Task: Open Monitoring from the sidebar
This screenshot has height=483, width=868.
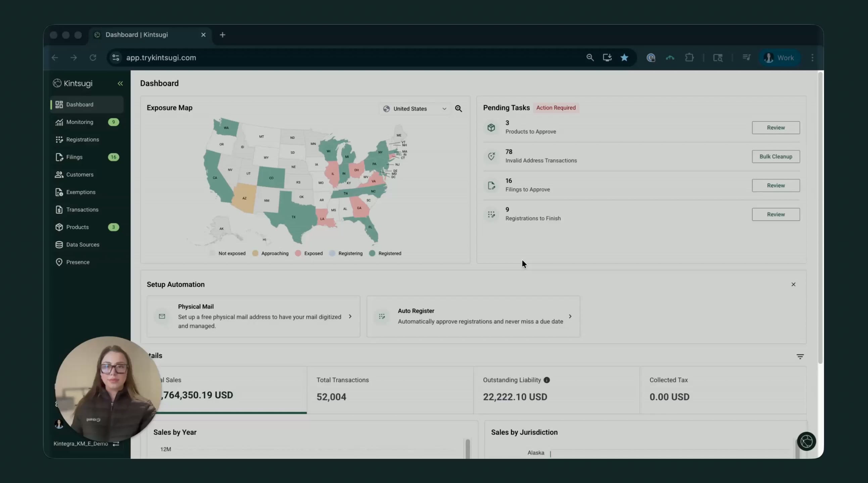Action: pyautogui.click(x=80, y=122)
